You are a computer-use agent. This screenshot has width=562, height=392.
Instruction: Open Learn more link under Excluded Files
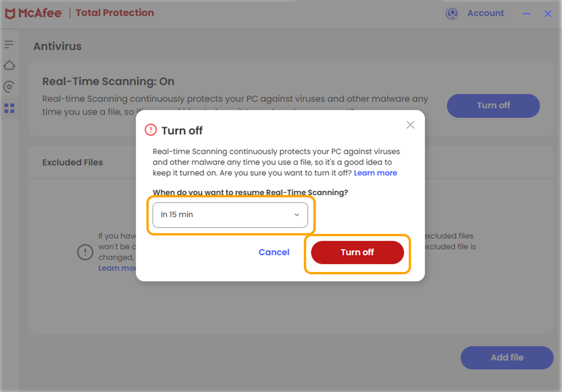(x=116, y=268)
